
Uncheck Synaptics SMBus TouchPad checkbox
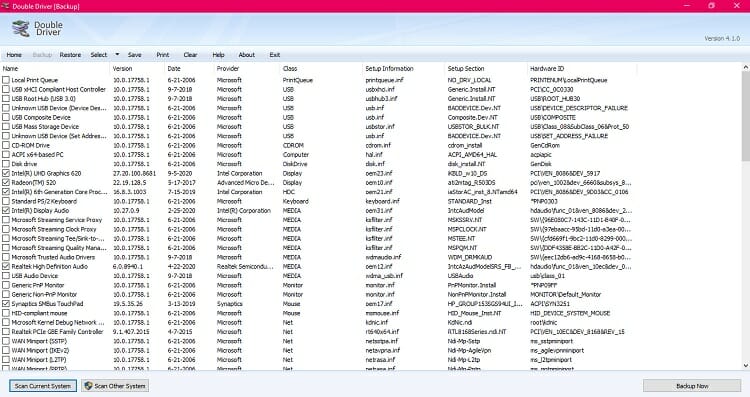[6, 304]
